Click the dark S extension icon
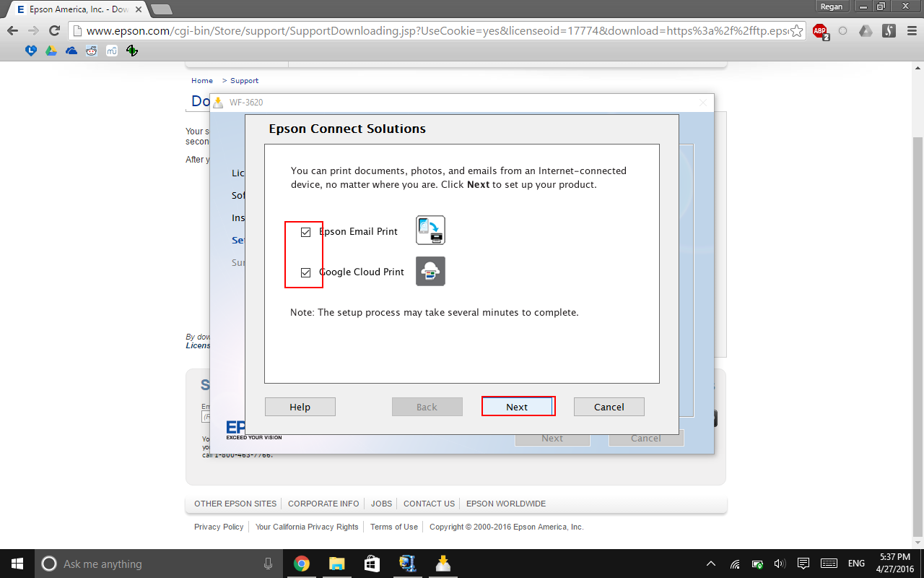This screenshot has height=578, width=924. [x=889, y=31]
